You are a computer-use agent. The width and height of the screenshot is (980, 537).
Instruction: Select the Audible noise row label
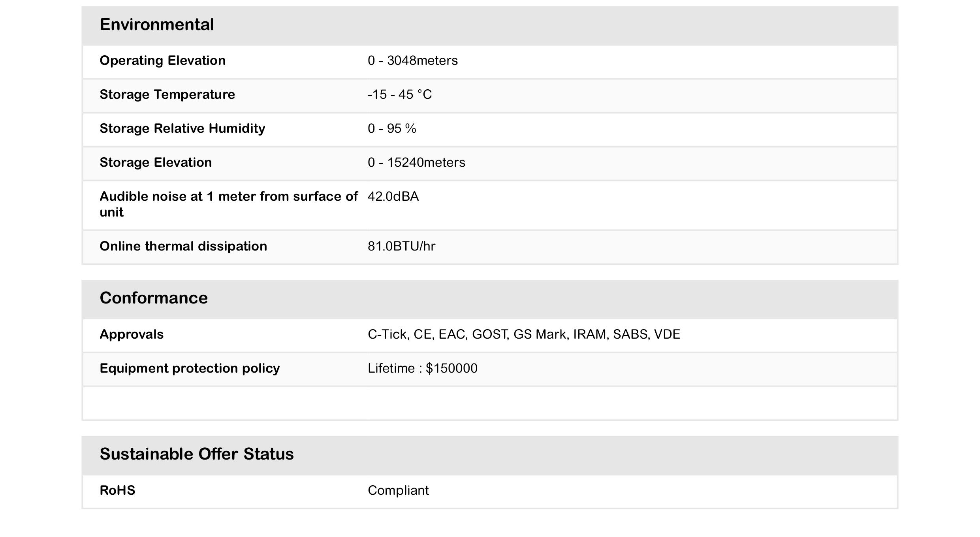(x=228, y=204)
